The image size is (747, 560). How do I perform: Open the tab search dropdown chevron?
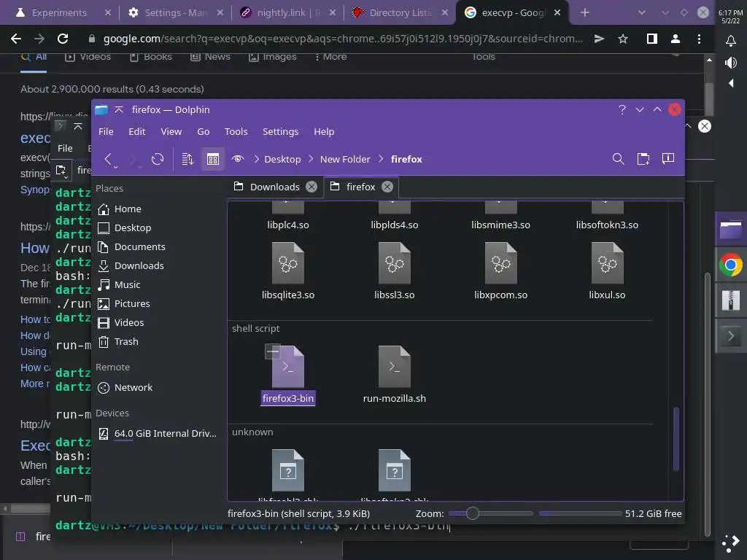[642, 13]
